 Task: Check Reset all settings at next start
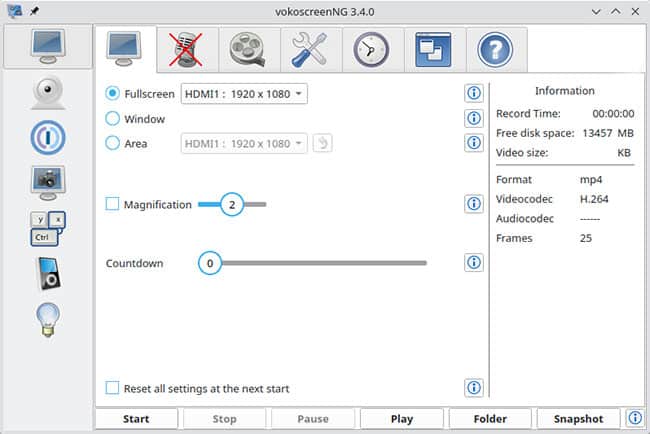pyautogui.click(x=113, y=387)
